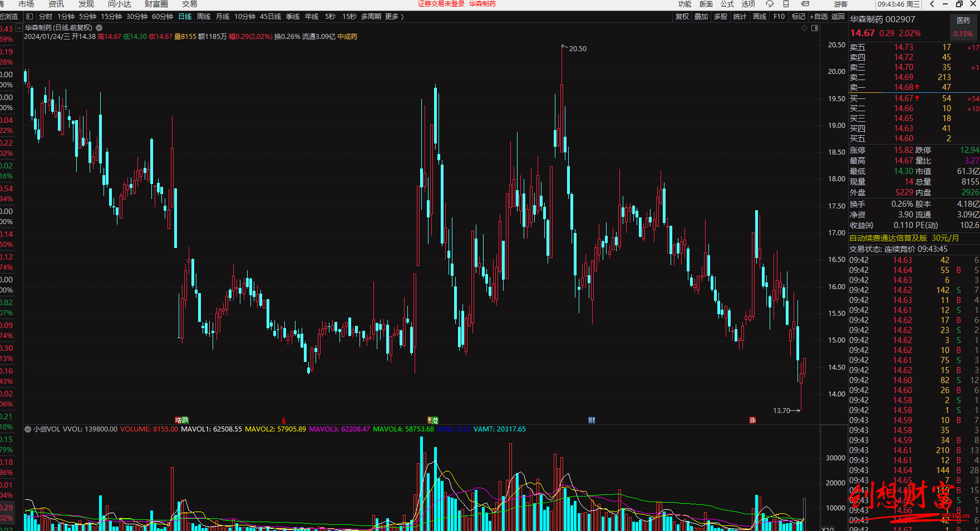The width and height of the screenshot is (980, 531).
Task: Click the 卖五 14.73 order row
Action: (914, 47)
